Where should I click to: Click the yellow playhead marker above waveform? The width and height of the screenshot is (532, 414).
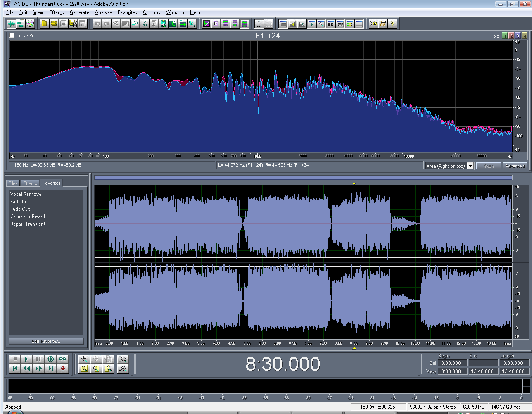354,183
